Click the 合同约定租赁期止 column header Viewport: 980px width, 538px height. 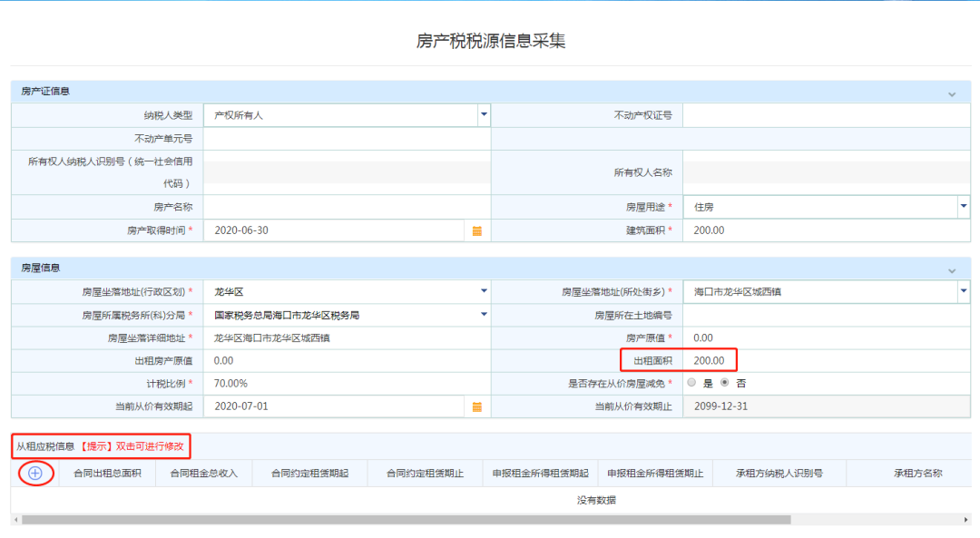coord(425,474)
